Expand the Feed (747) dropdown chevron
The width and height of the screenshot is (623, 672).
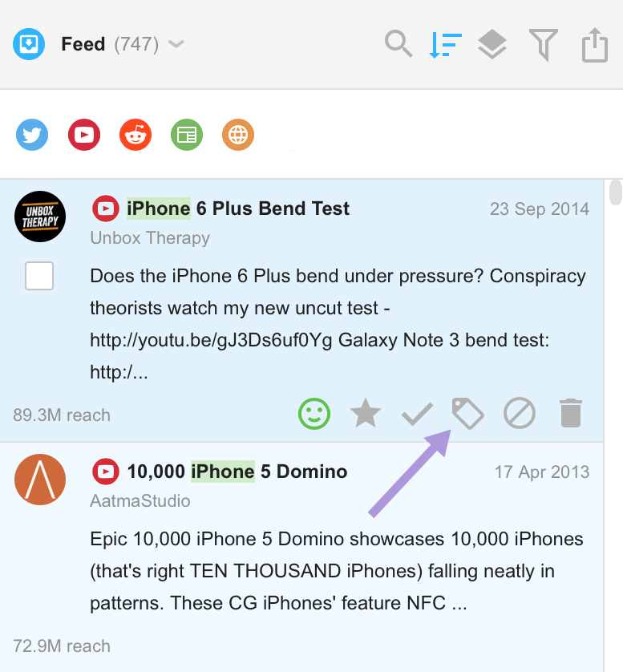pyautogui.click(x=176, y=44)
